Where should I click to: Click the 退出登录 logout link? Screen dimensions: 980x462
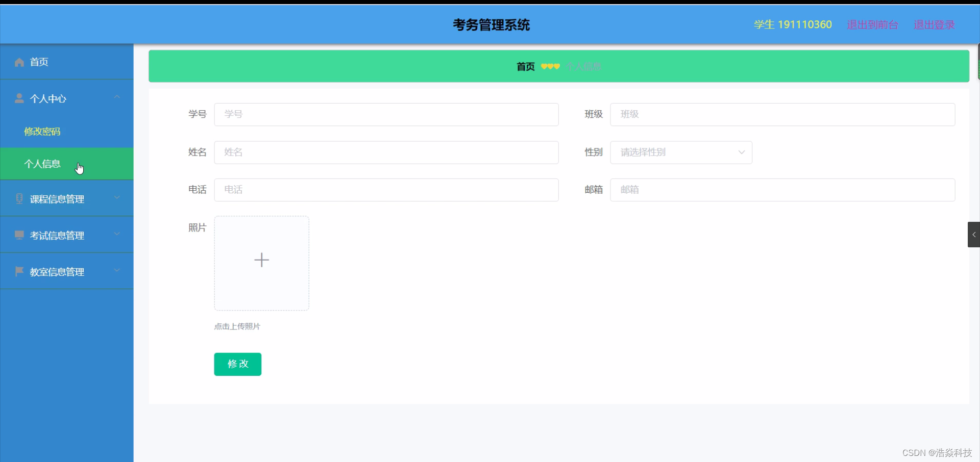934,24
